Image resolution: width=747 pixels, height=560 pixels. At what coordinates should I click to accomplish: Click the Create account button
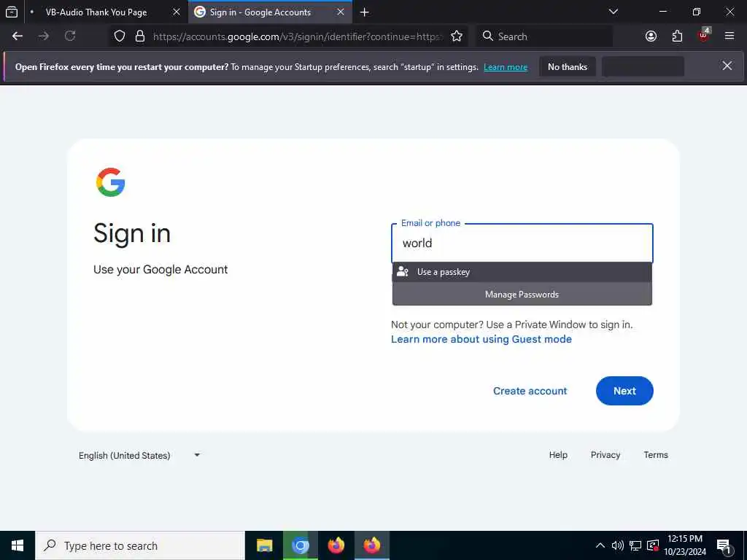[x=530, y=391]
